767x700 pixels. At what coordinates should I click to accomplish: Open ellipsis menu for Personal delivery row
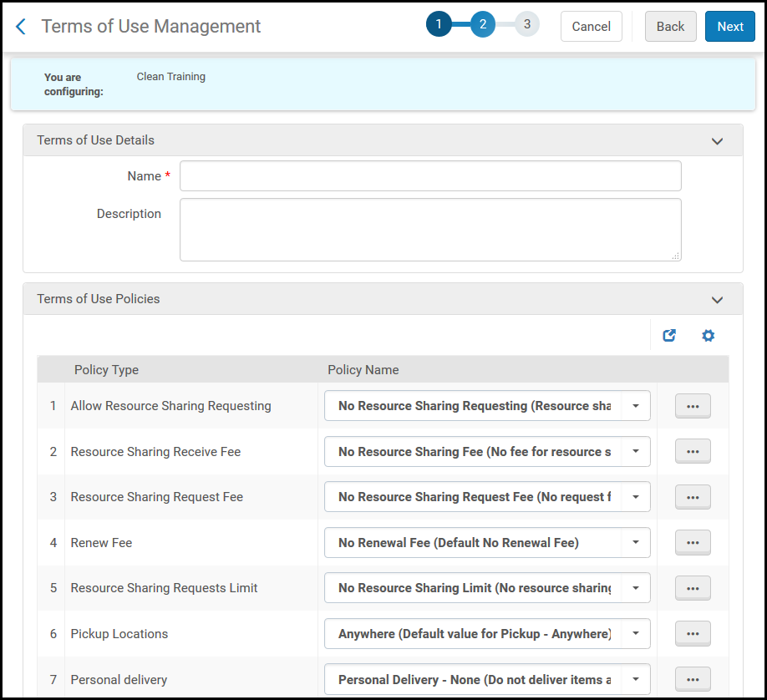coord(693,679)
